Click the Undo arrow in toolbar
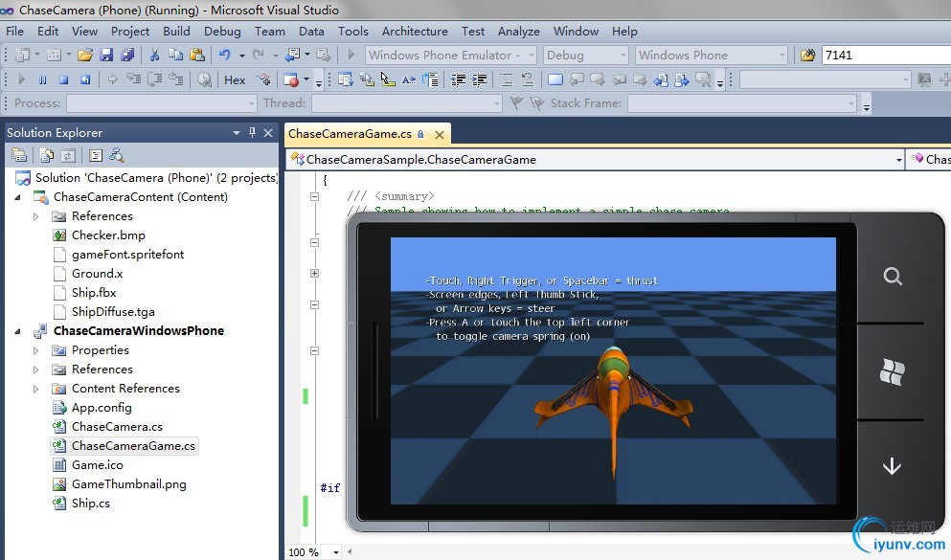The height and width of the screenshot is (560, 951). [x=224, y=56]
